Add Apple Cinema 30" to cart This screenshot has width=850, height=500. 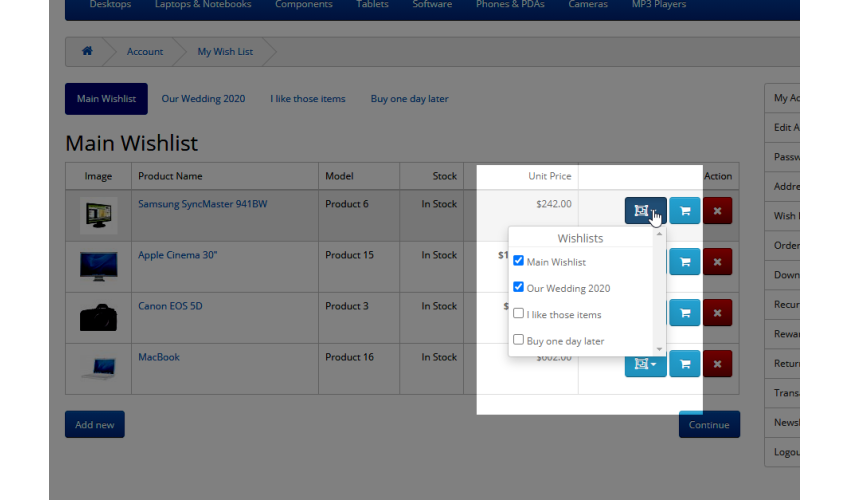(x=685, y=261)
